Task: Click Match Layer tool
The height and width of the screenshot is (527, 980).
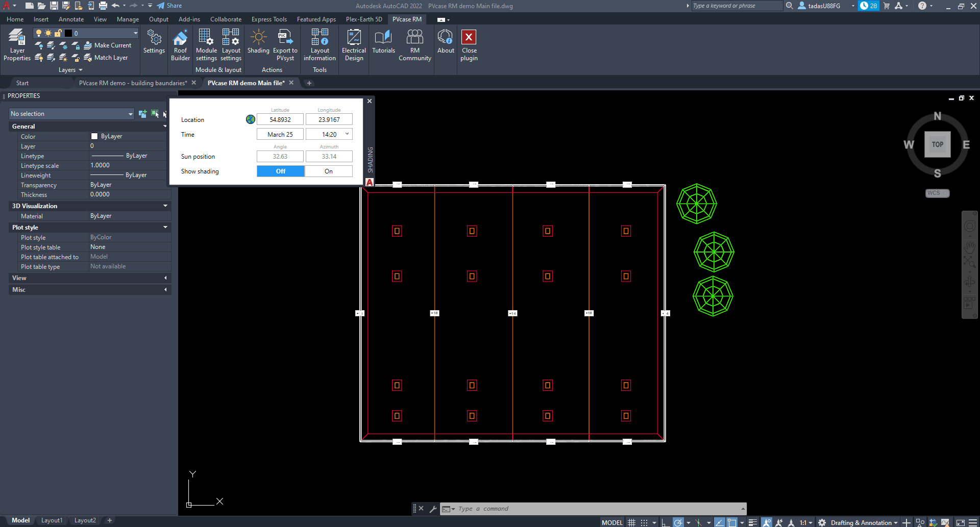Action: pos(106,58)
